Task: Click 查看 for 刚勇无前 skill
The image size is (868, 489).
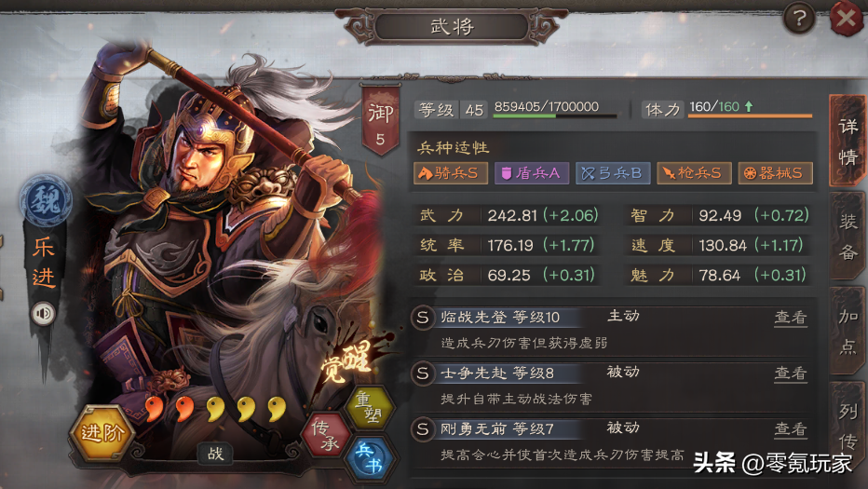Action: [x=790, y=429]
